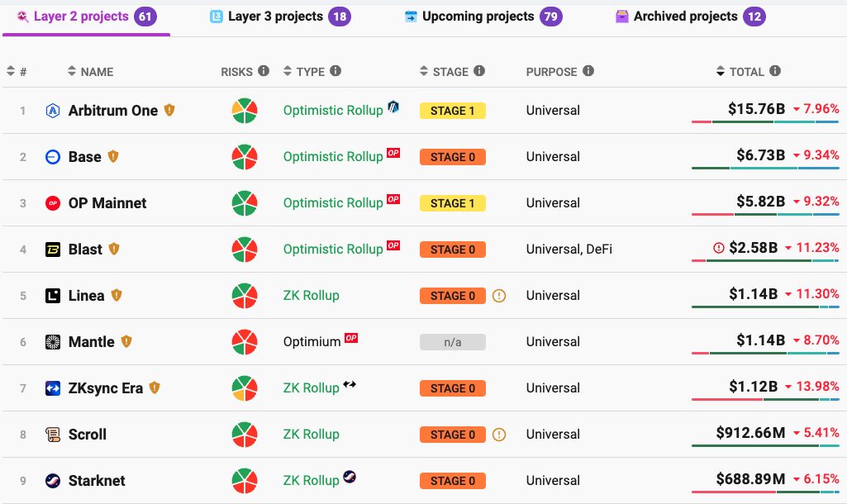Click the warning shield beside Base
Image resolution: width=847 pixels, height=504 pixels.
coord(114,156)
